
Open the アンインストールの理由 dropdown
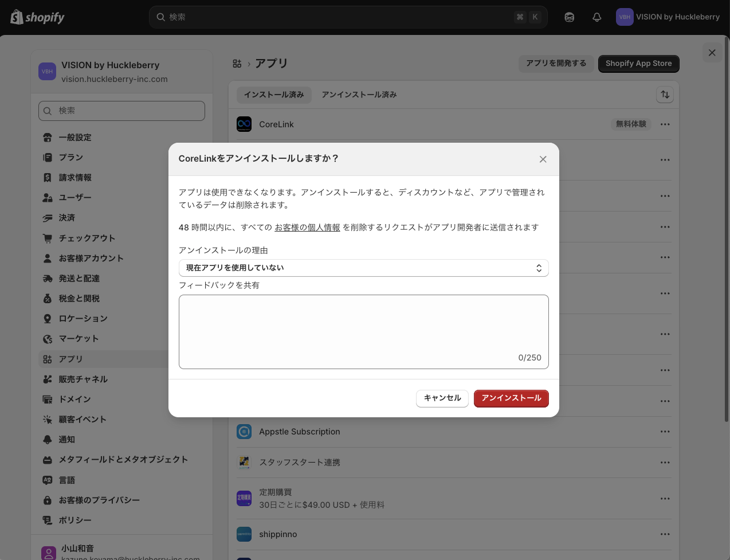(363, 268)
